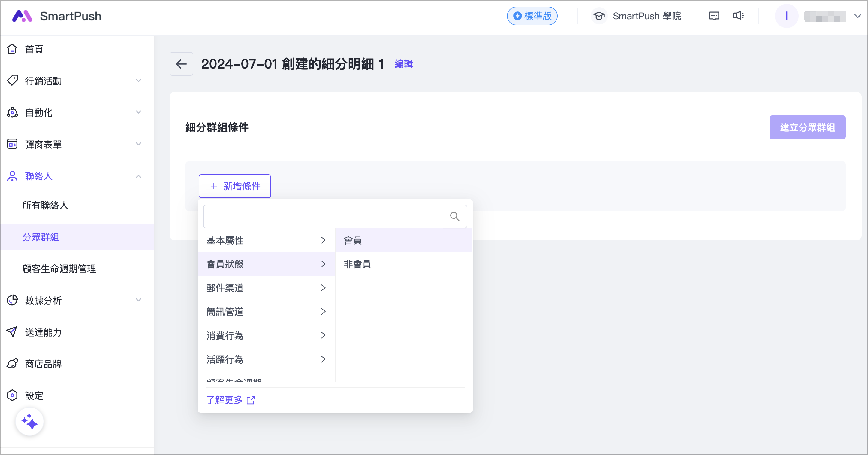Image resolution: width=868 pixels, height=455 pixels.
Task: Click the 建立分眾群組 button
Action: pyautogui.click(x=807, y=127)
